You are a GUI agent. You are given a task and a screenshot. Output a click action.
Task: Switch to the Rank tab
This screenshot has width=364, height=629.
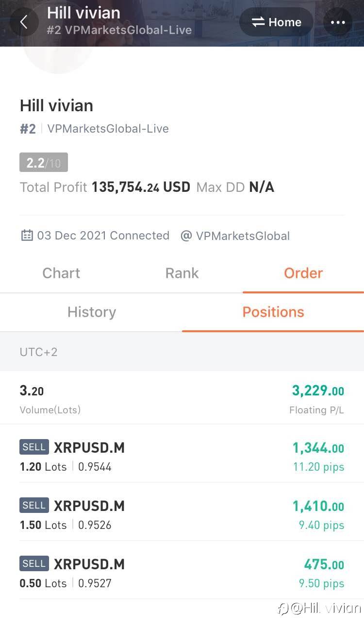coord(182,273)
